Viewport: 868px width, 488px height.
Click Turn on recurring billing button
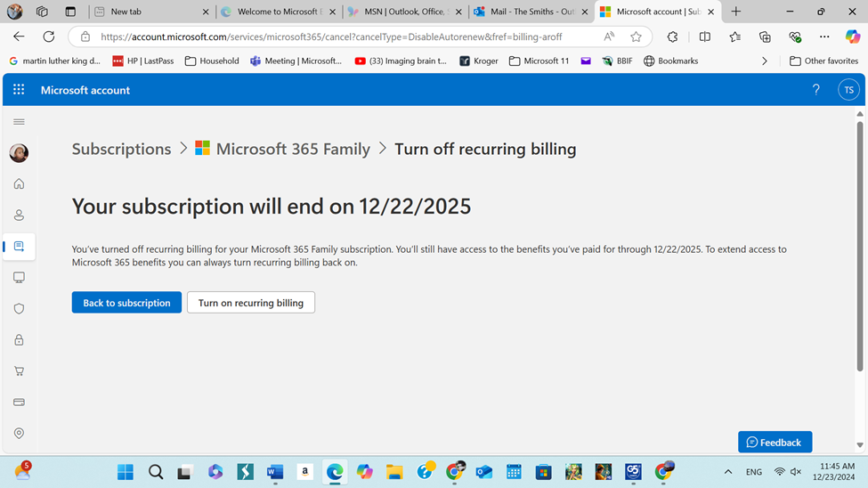[x=251, y=303]
